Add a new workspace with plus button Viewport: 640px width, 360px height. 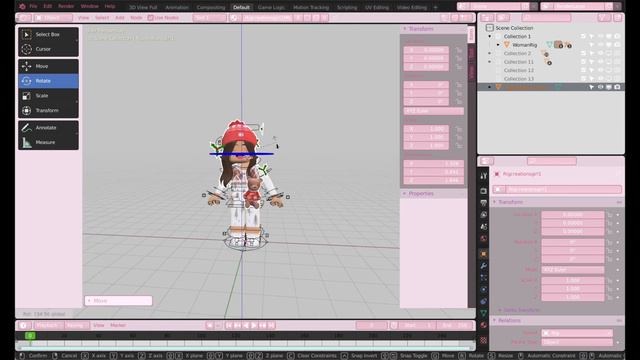(x=435, y=7)
